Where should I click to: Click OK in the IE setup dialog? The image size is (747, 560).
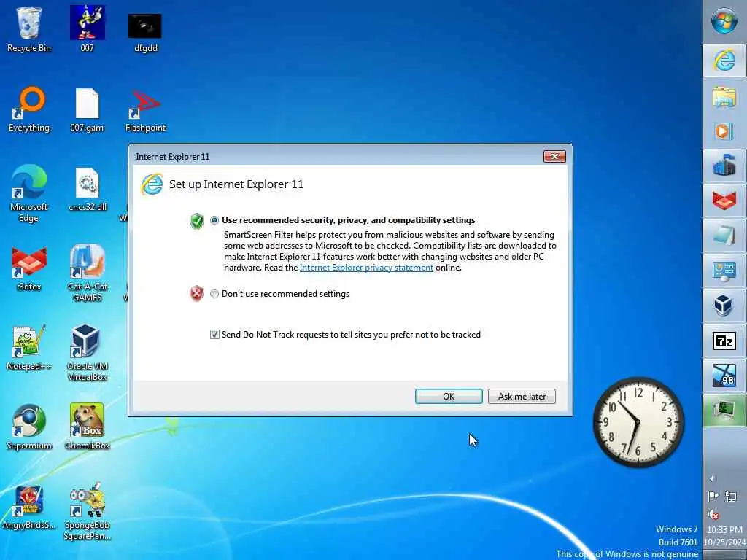pyautogui.click(x=449, y=396)
